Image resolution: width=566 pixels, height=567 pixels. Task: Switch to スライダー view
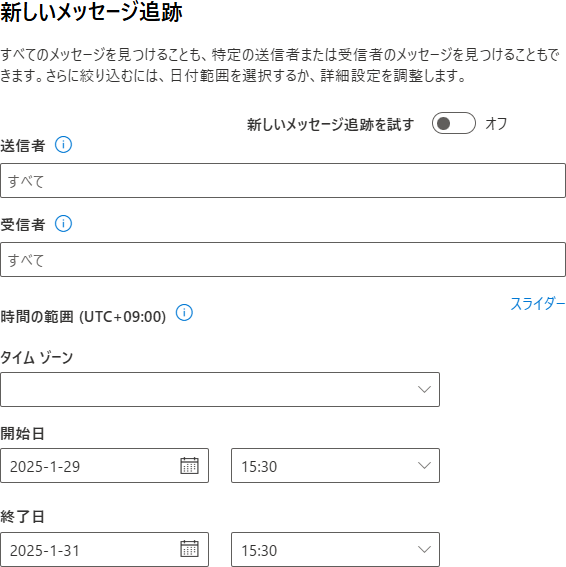pos(538,303)
